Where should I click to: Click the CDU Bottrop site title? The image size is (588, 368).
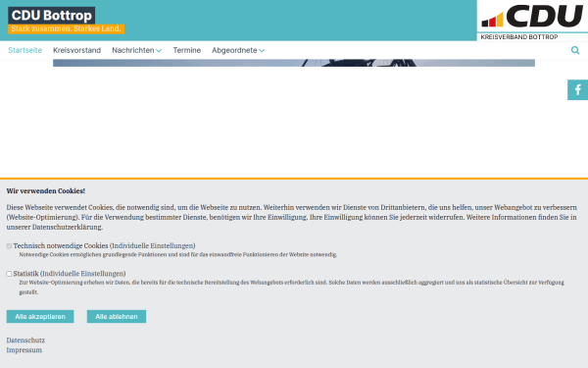(52, 16)
